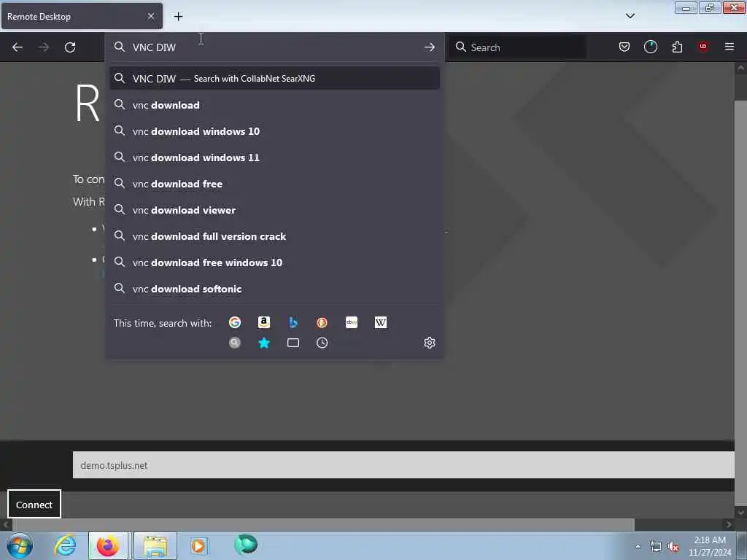The height and width of the screenshot is (560, 747).
Task: Open the circular clock toolbar icon
Action: click(x=650, y=47)
